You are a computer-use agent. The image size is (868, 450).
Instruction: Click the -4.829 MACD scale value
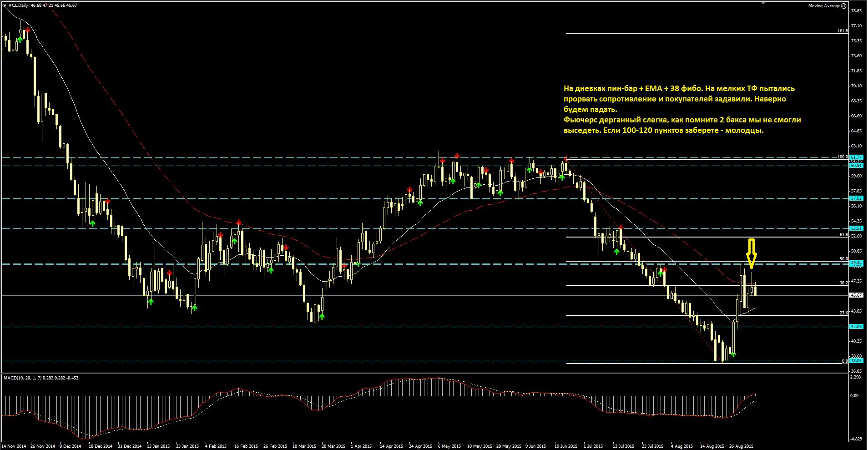coord(855,439)
